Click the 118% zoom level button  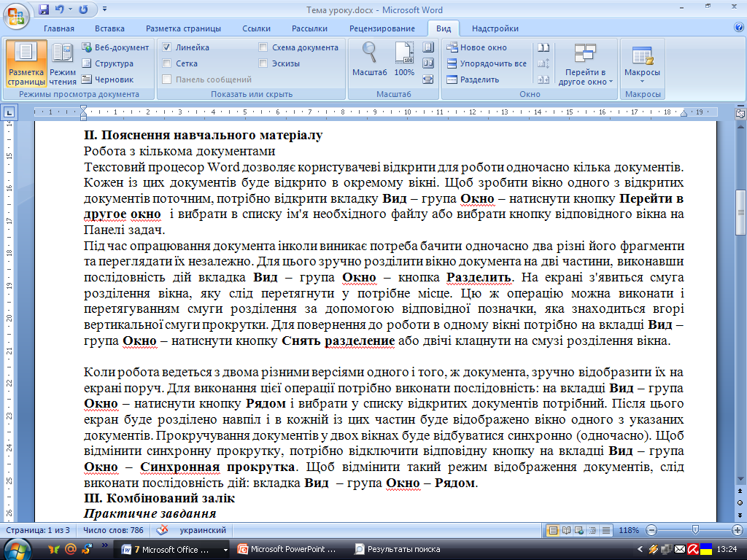coord(629,530)
